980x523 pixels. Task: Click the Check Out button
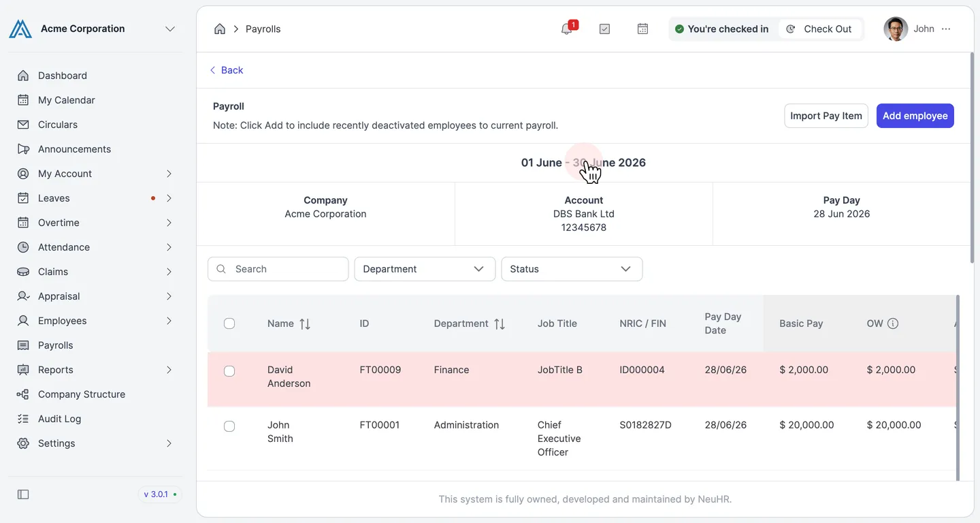[x=819, y=29]
